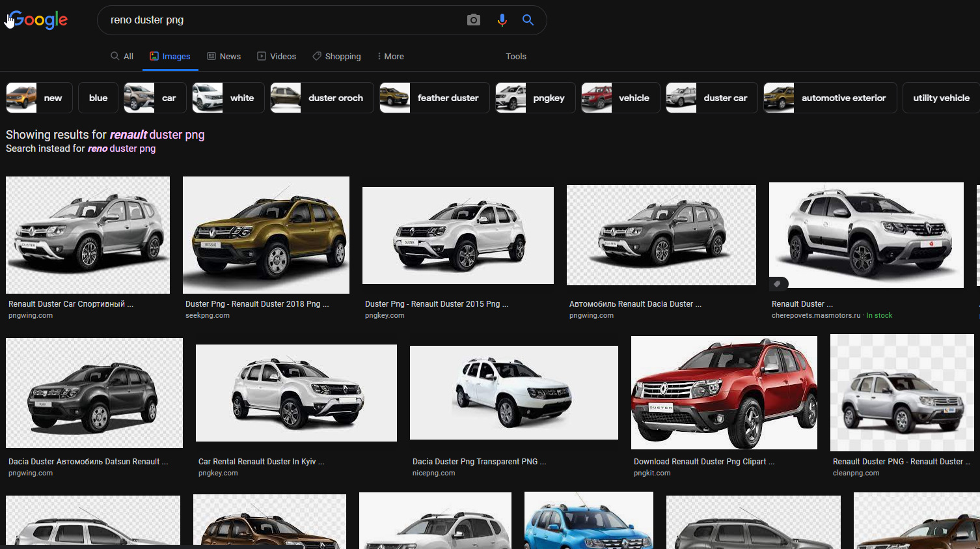980x549 pixels.
Task: Select the 'white' filter chip
Action: tap(228, 98)
